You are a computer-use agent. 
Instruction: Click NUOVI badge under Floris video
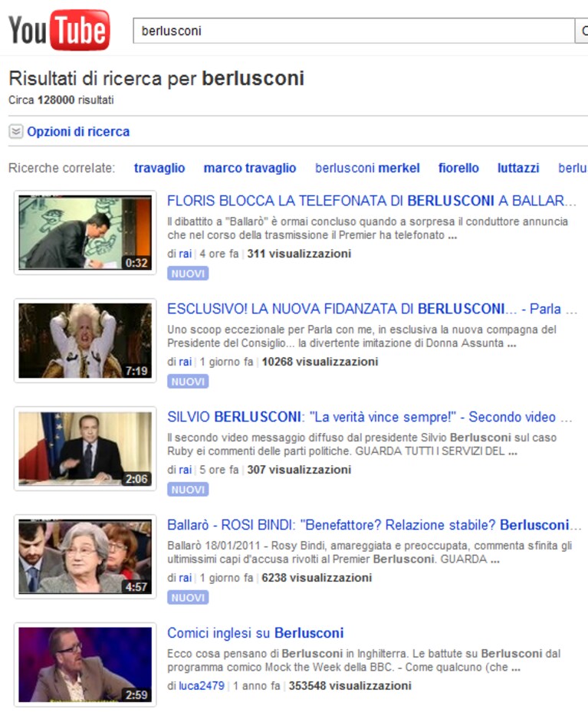pyautogui.click(x=188, y=274)
